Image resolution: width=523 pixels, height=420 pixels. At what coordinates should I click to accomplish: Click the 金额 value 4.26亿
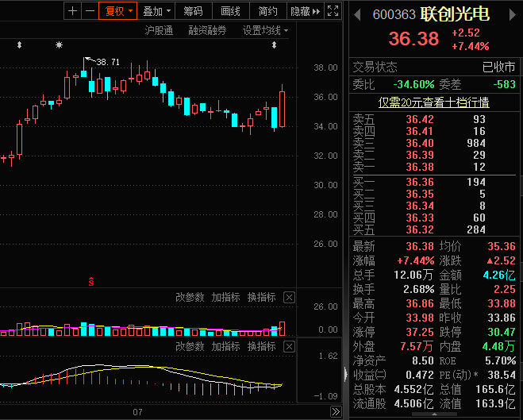point(499,275)
